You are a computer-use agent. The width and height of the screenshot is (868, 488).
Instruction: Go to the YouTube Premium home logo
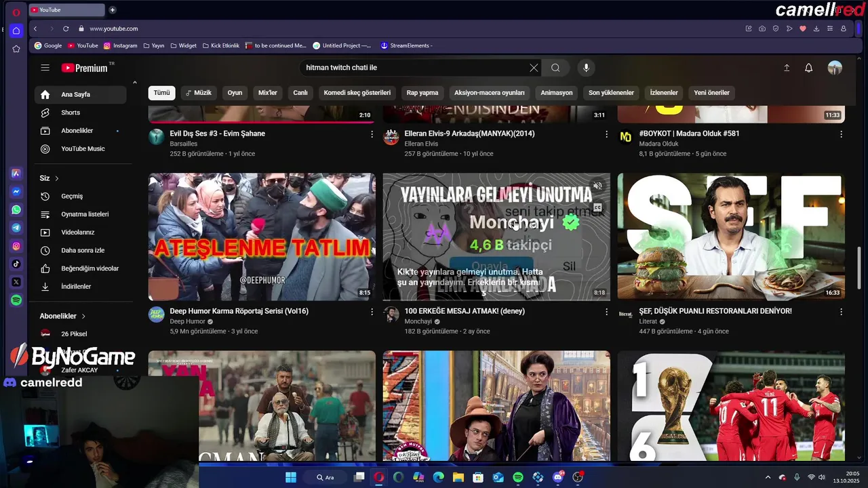85,68
